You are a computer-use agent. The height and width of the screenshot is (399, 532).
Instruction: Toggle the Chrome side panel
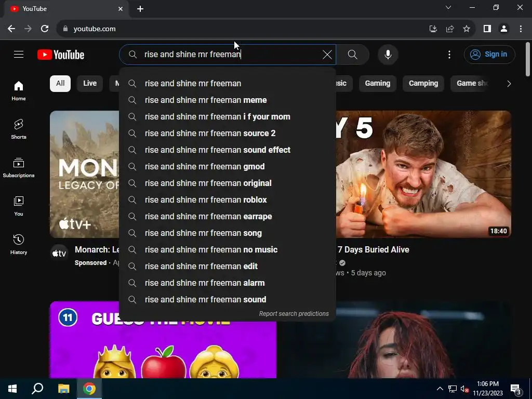[487, 29]
